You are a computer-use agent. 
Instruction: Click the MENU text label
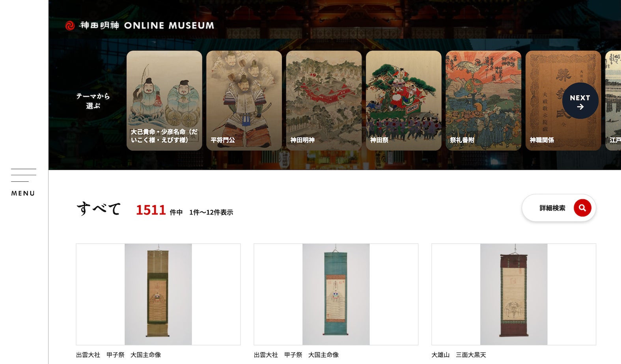point(23,193)
